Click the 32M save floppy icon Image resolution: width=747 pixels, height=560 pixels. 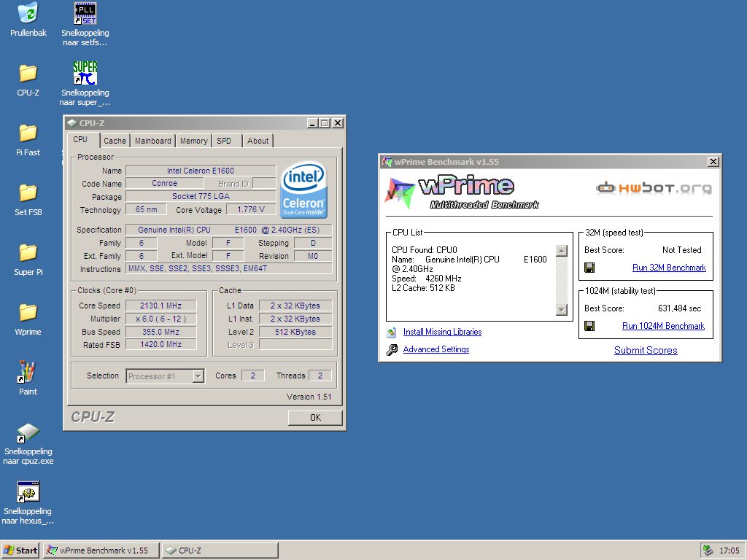tap(589, 268)
